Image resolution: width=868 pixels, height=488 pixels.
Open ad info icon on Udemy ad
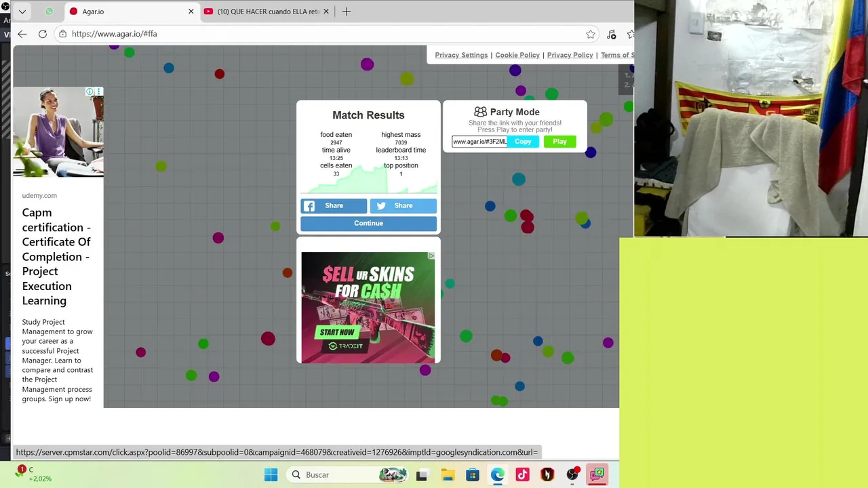coord(90,91)
